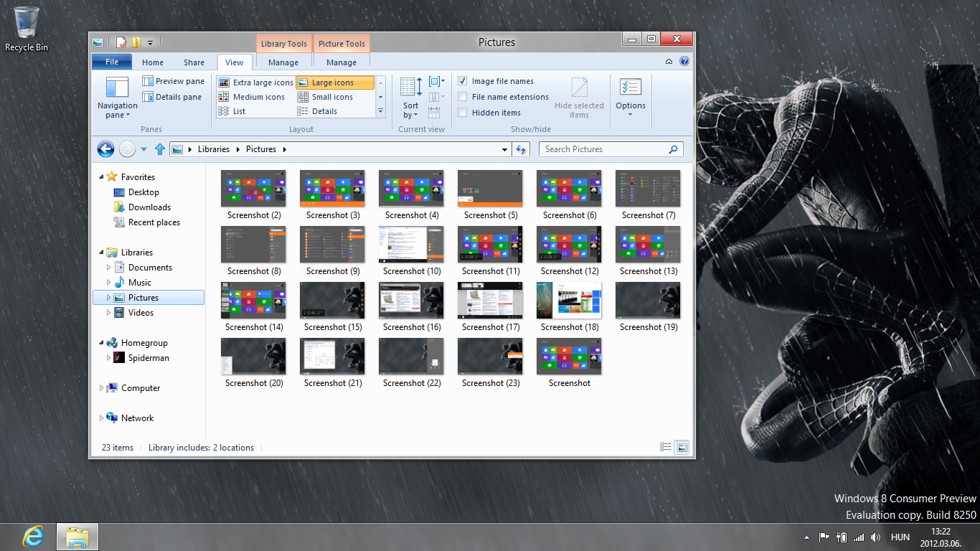This screenshot has width=980, height=551.
Task: Open Explorer help
Action: point(684,62)
